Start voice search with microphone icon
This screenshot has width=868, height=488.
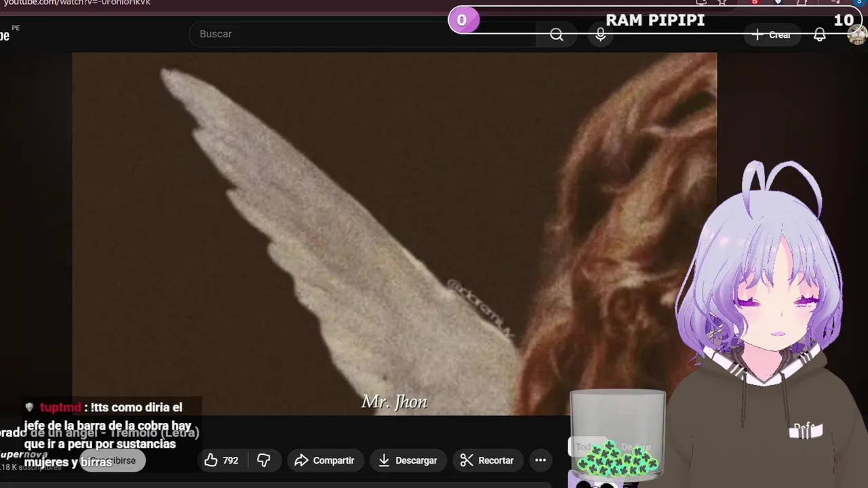[x=600, y=35]
